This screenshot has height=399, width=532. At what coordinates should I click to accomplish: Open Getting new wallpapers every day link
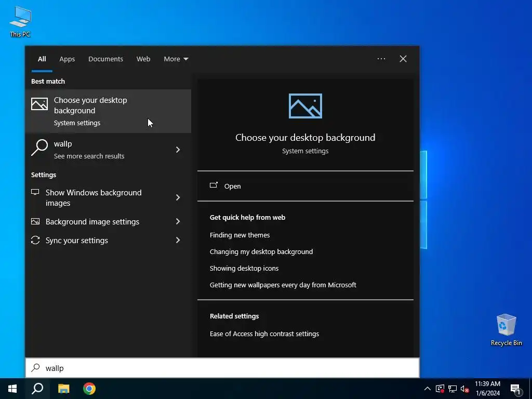[283, 285]
